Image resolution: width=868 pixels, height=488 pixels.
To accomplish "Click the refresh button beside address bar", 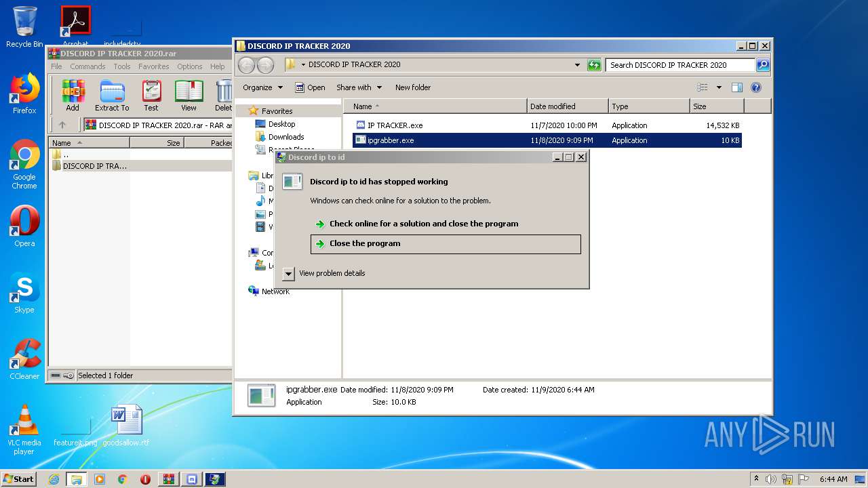I will coord(594,65).
